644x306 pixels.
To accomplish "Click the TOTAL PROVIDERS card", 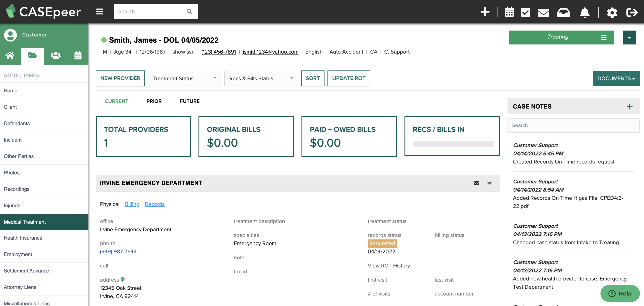I will tap(143, 136).
